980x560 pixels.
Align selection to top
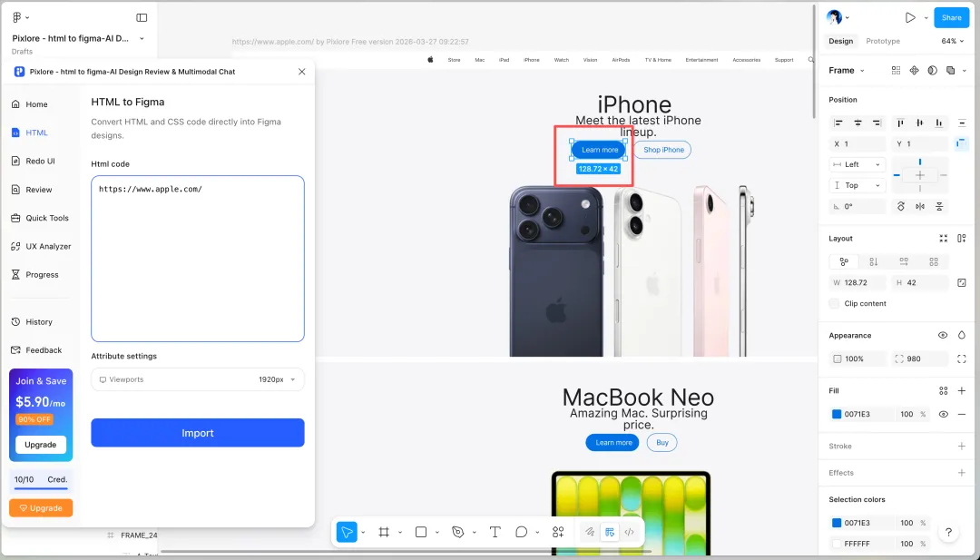point(901,123)
